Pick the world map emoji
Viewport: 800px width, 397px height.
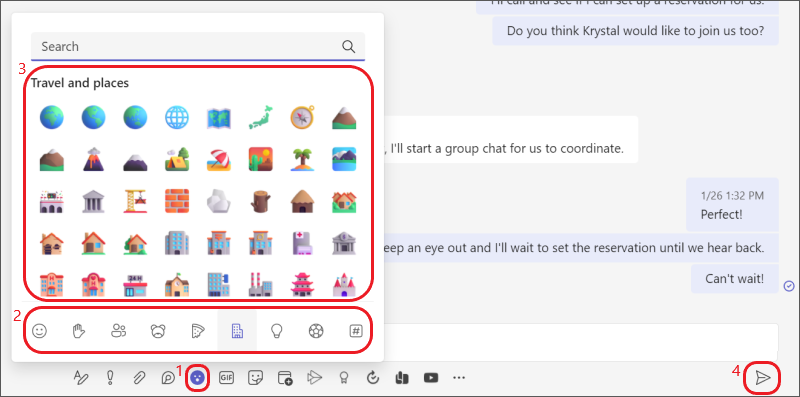pyautogui.click(x=219, y=118)
